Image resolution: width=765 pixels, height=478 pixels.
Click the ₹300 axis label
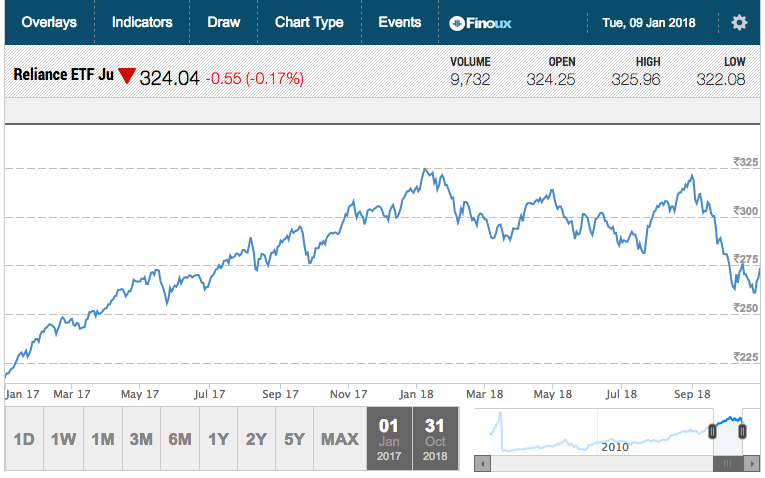[x=745, y=211]
